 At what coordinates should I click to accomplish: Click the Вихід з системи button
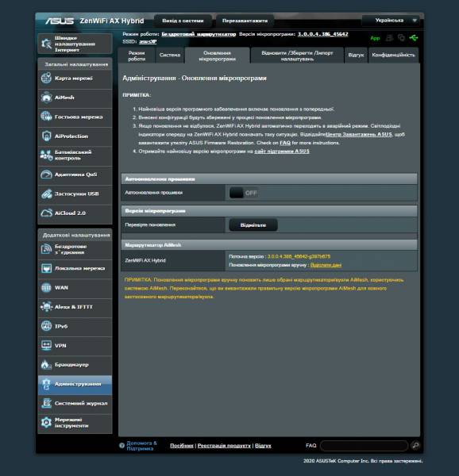[x=183, y=21]
